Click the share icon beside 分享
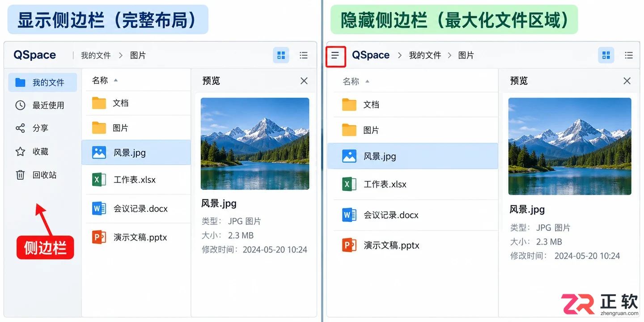 20,128
